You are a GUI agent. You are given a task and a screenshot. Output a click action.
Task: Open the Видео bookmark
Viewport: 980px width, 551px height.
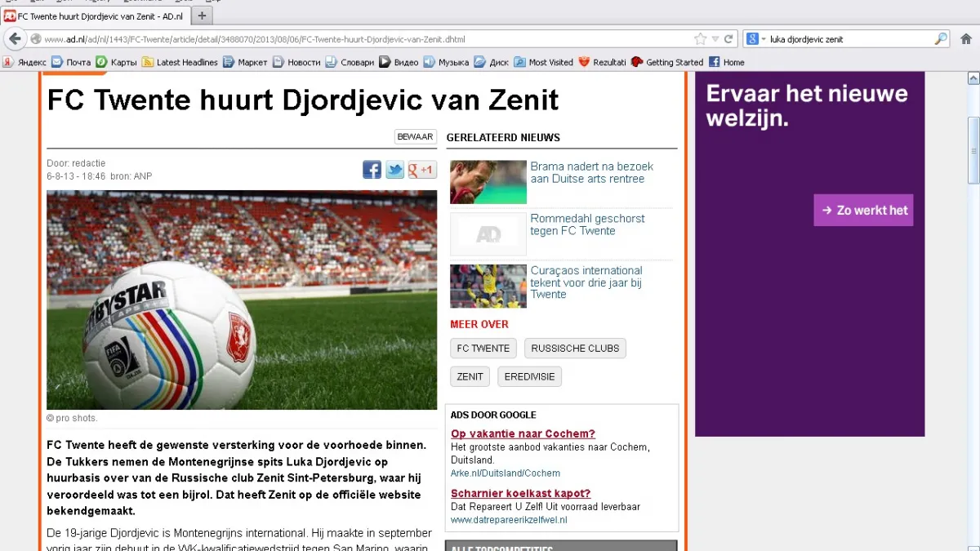[x=399, y=62]
